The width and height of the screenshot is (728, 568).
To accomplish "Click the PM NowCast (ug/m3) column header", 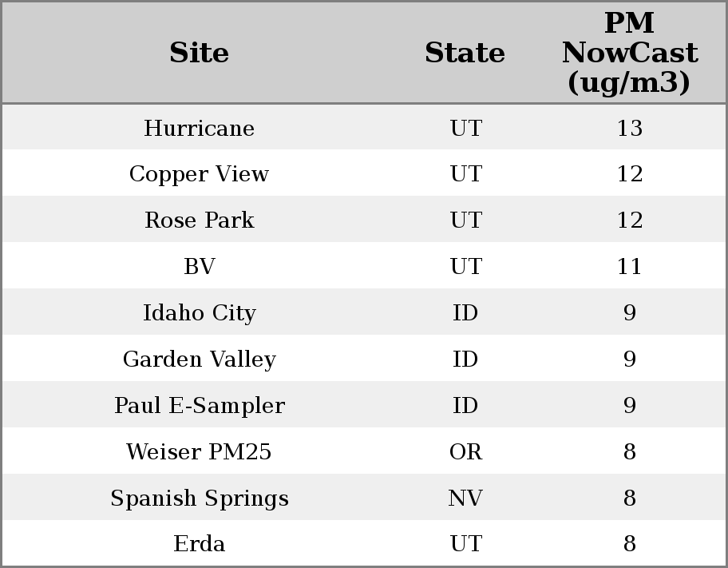I will coord(629,53).
